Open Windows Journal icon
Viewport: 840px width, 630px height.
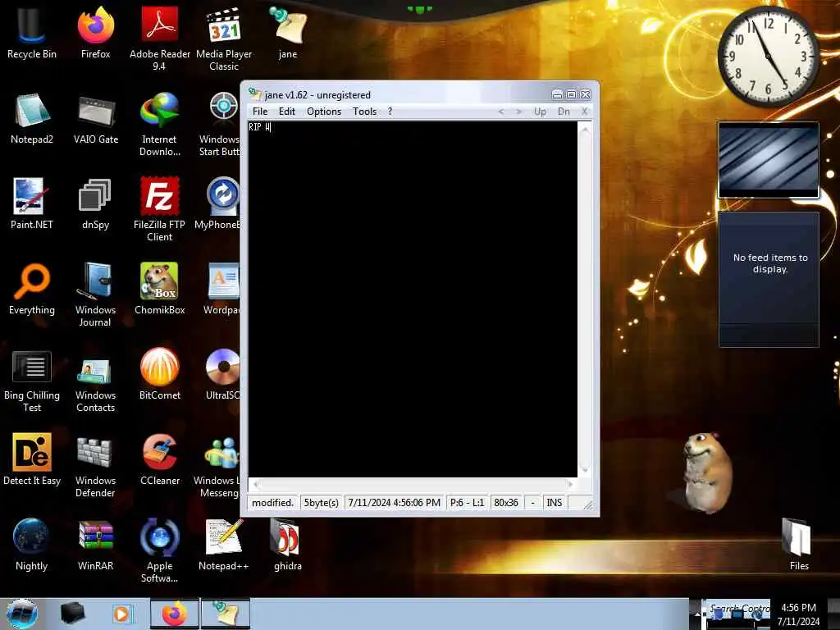pos(95,294)
